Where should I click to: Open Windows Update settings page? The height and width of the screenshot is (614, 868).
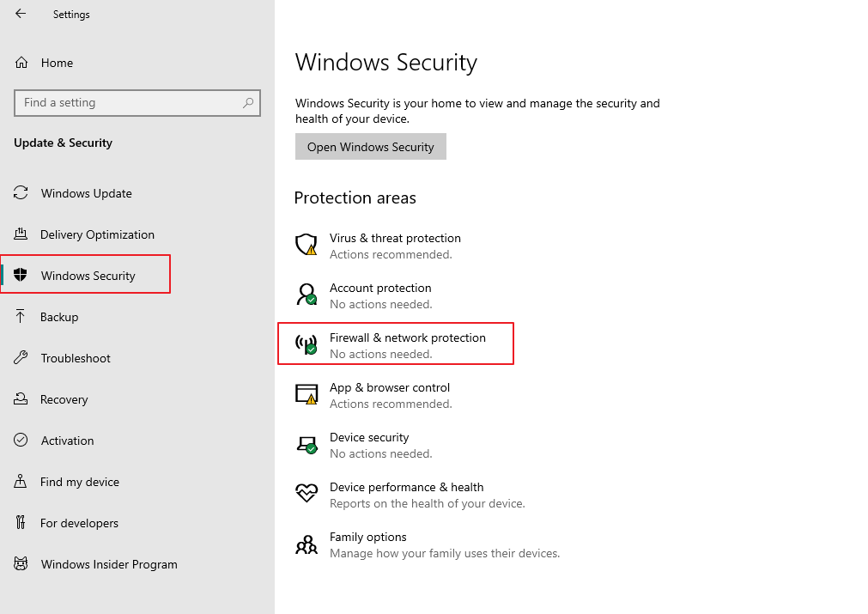click(x=86, y=193)
